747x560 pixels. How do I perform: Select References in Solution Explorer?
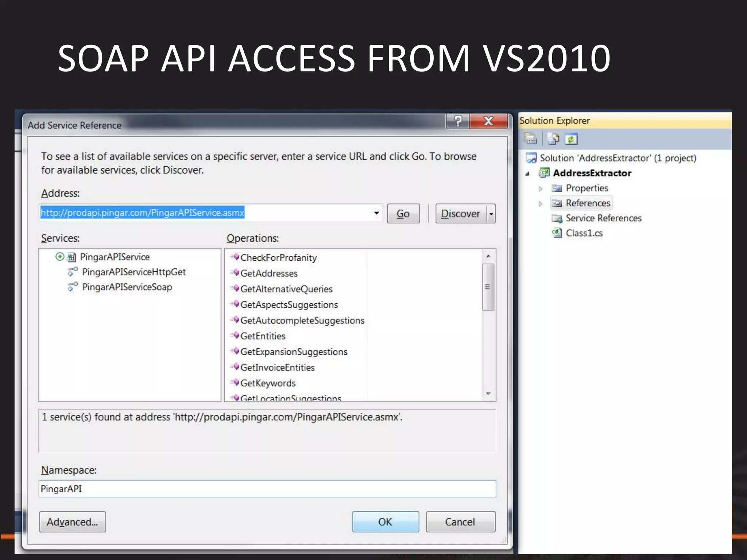588,203
